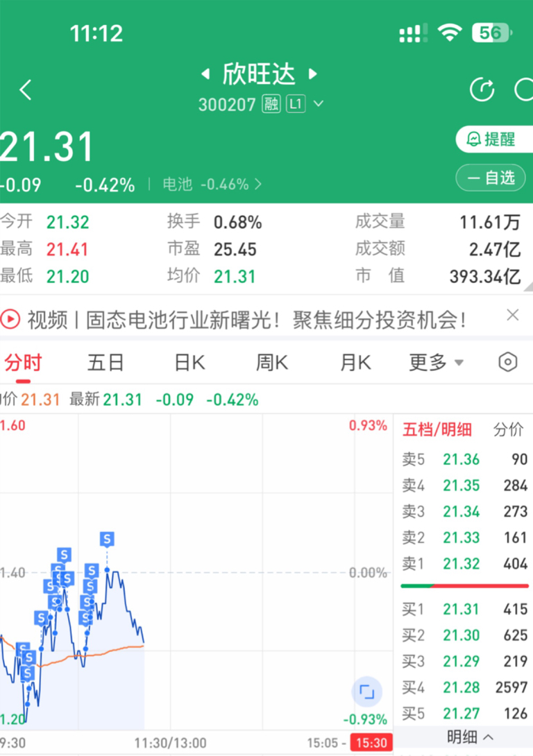The width and height of the screenshot is (533, 756).
Task: Tap the 最高 21.41 value
Action: (x=67, y=249)
